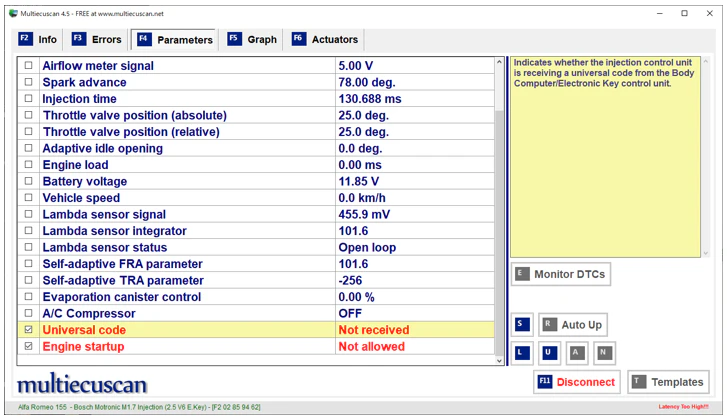Click the N key icon button
The width and height of the screenshot is (727, 419).
point(604,353)
